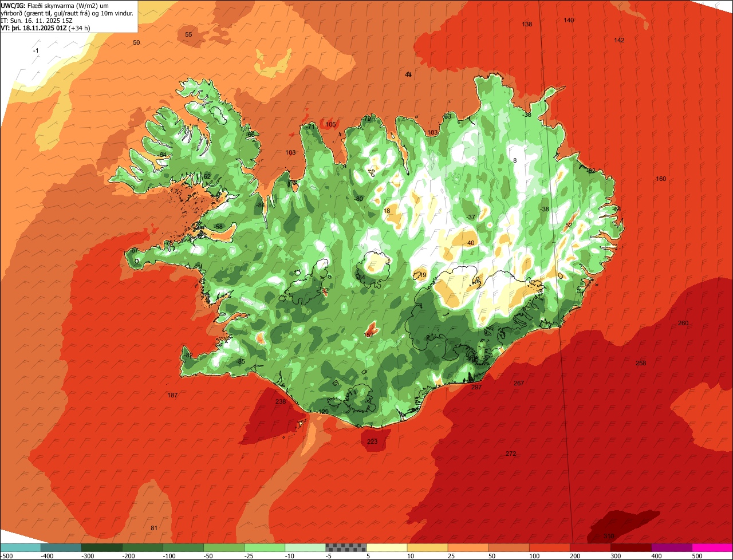The height and width of the screenshot is (560, 733).
Task: Click the pale mint swatch above -10
Action: tap(305, 547)
